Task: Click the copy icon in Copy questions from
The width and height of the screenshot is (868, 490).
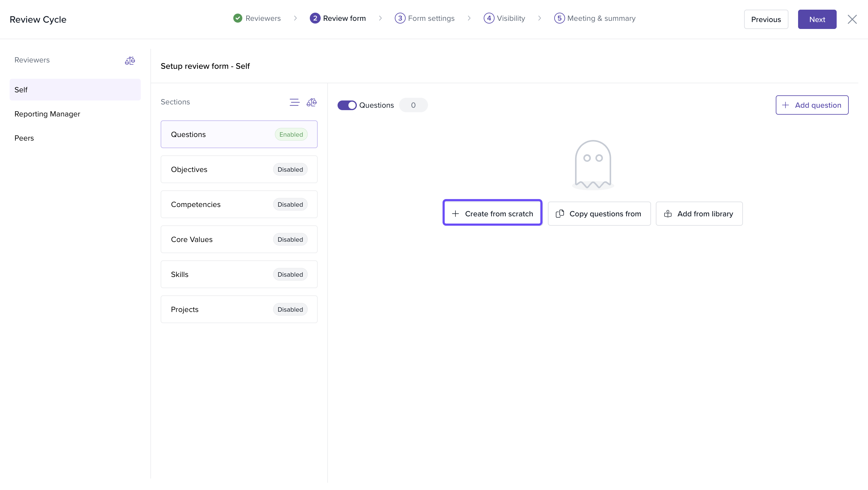Action: [x=560, y=213]
